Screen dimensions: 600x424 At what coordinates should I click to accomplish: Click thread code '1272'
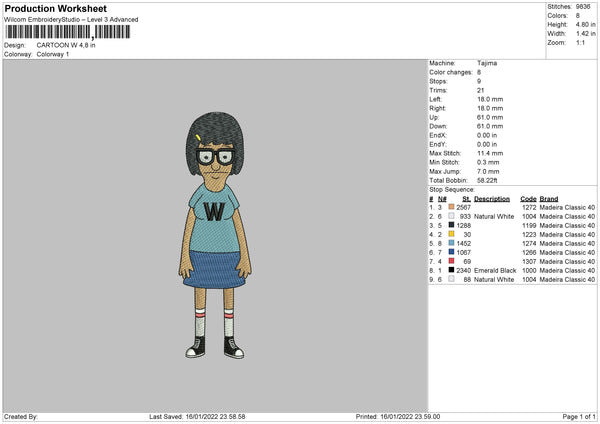529,207
